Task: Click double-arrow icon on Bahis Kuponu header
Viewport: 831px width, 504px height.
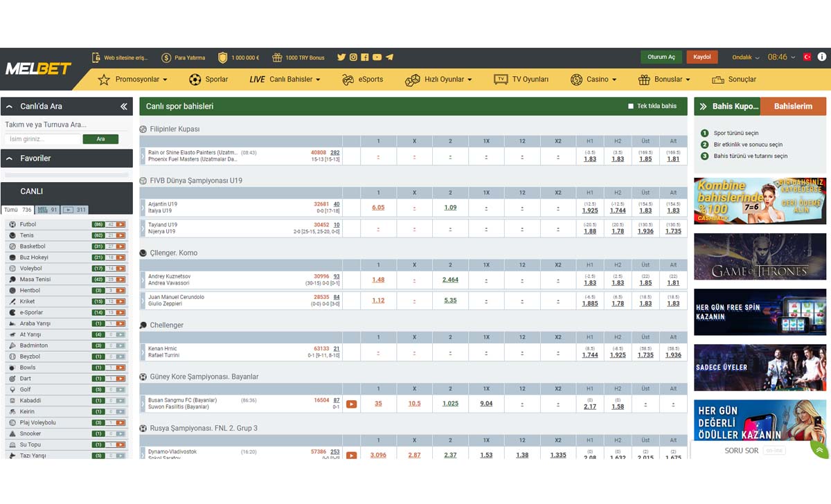Action: point(703,107)
